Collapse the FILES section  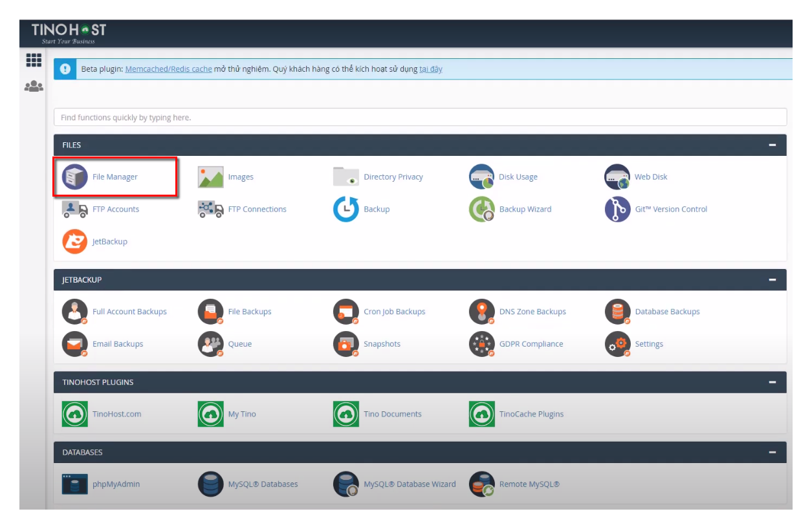coord(772,145)
